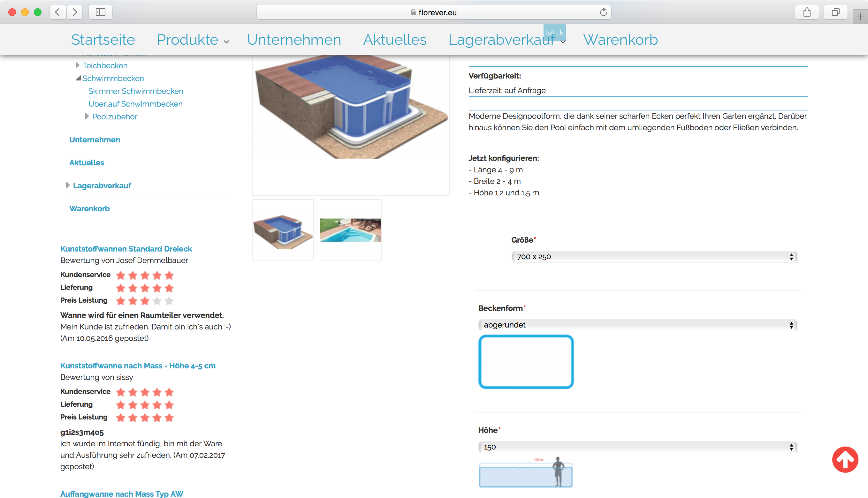The height and width of the screenshot is (498, 868).
Task: Reload the page using refresh icon
Action: click(603, 12)
